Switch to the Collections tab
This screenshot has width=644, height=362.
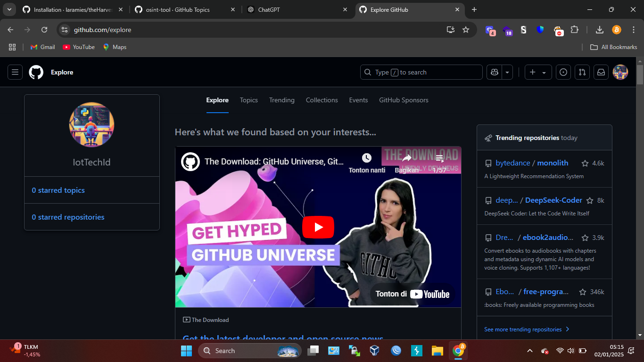pos(322,100)
